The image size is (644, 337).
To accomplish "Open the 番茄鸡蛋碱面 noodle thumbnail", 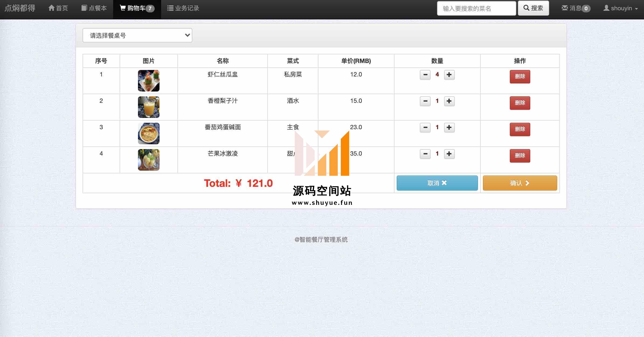I will click(149, 134).
